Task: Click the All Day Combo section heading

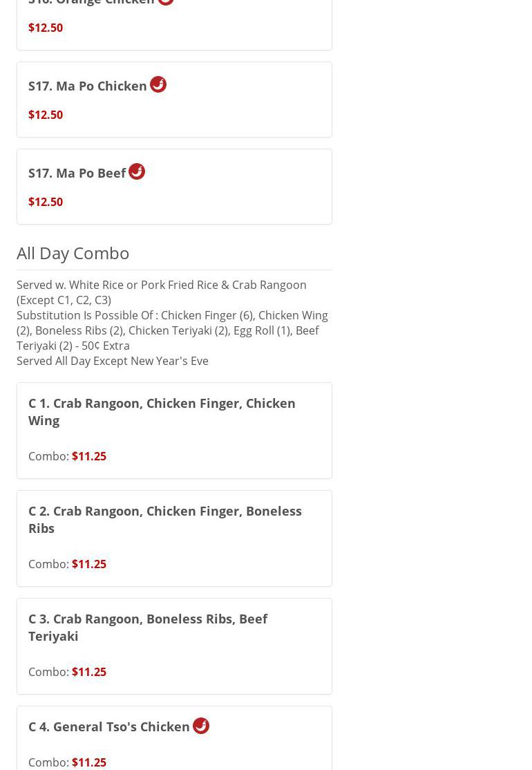Action: click(x=73, y=253)
